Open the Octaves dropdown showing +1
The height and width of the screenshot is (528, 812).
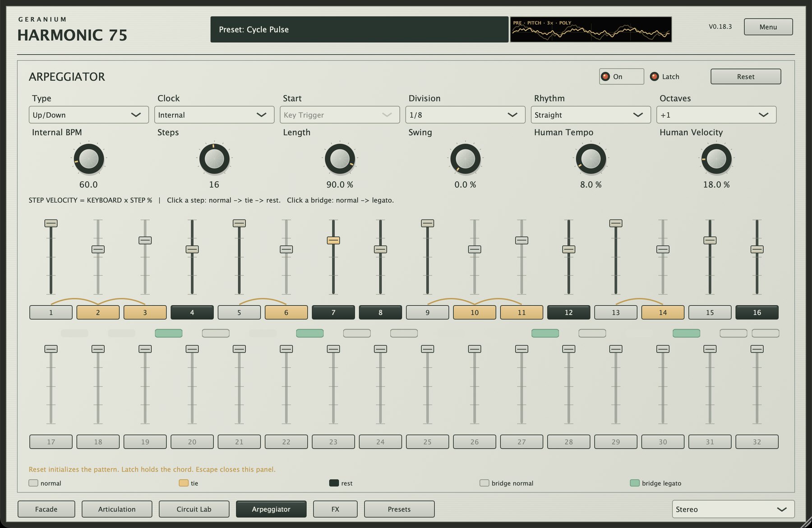pos(716,115)
